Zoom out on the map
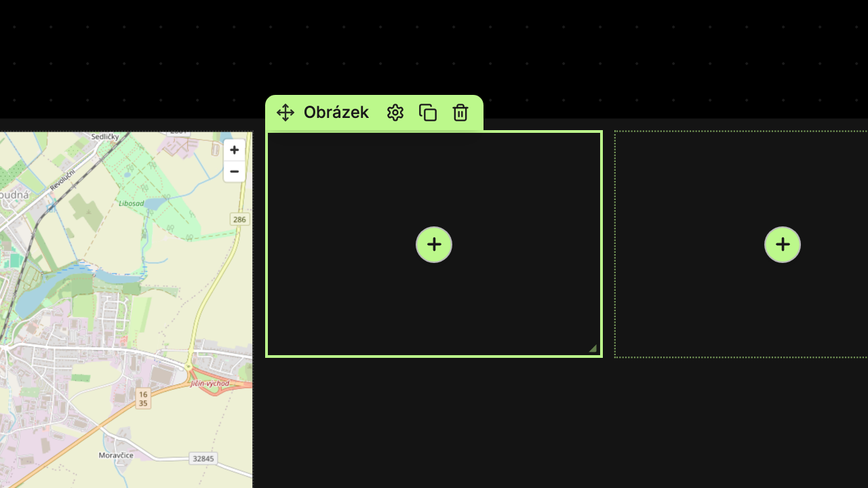Image resolution: width=868 pixels, height=488 pixels. tap(235, 171)
